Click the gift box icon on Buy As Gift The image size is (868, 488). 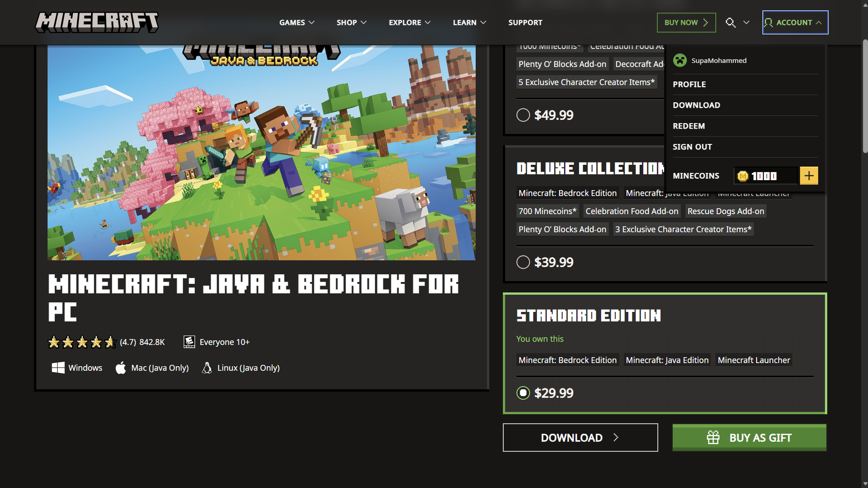click(713, 437)
